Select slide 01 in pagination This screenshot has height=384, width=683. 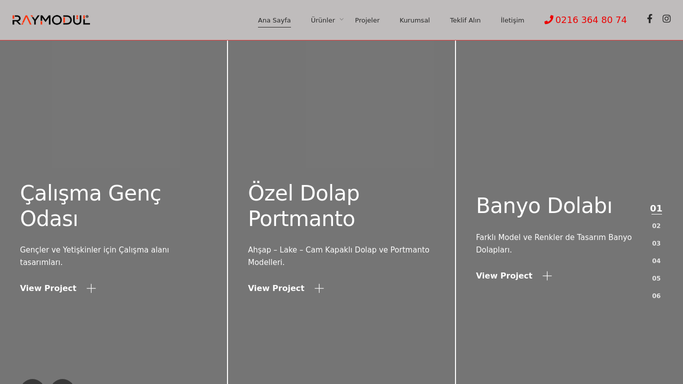tap(656, 208)
